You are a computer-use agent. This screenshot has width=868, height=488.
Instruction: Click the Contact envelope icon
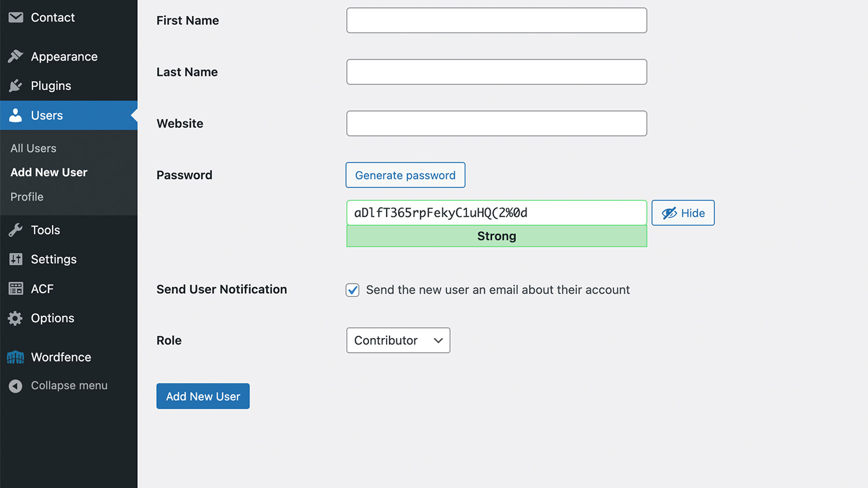[16, 17]
